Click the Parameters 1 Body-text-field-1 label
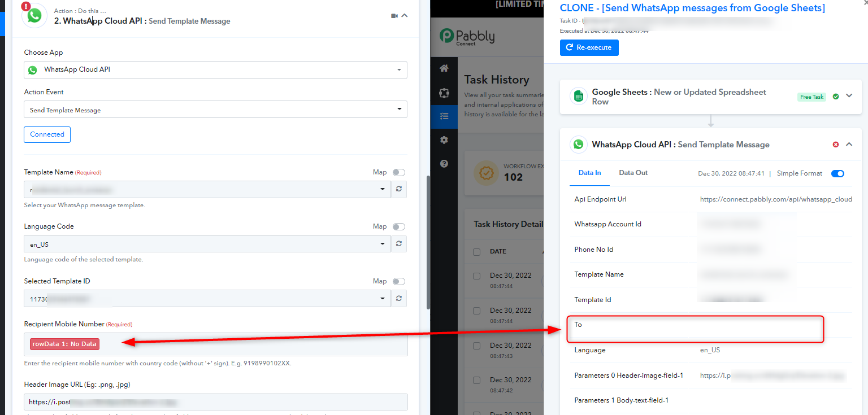 coord(621,400)
